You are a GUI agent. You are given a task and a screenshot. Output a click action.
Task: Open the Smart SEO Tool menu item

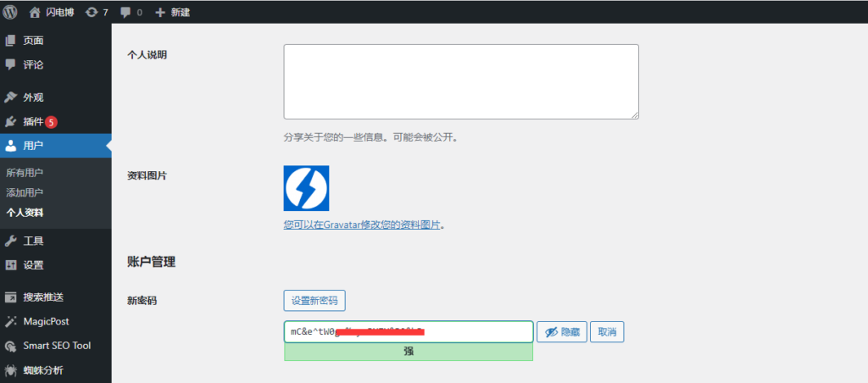tap(55, 346)
